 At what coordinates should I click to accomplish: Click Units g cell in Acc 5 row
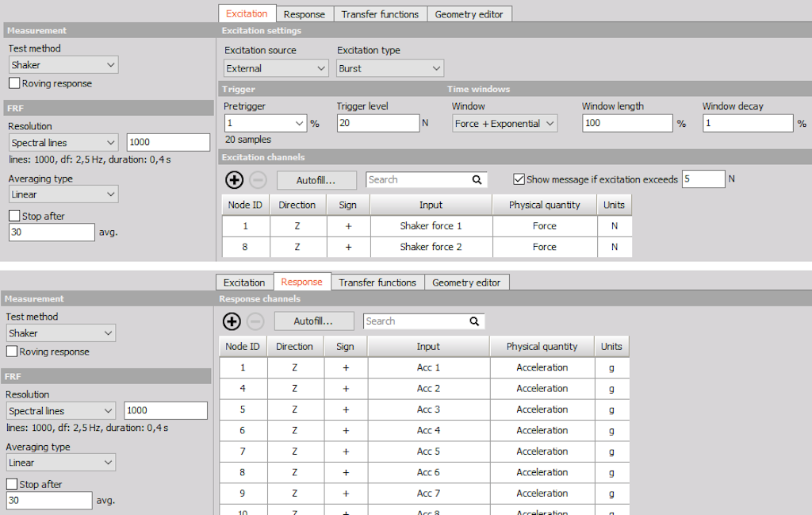coord(611,452)
